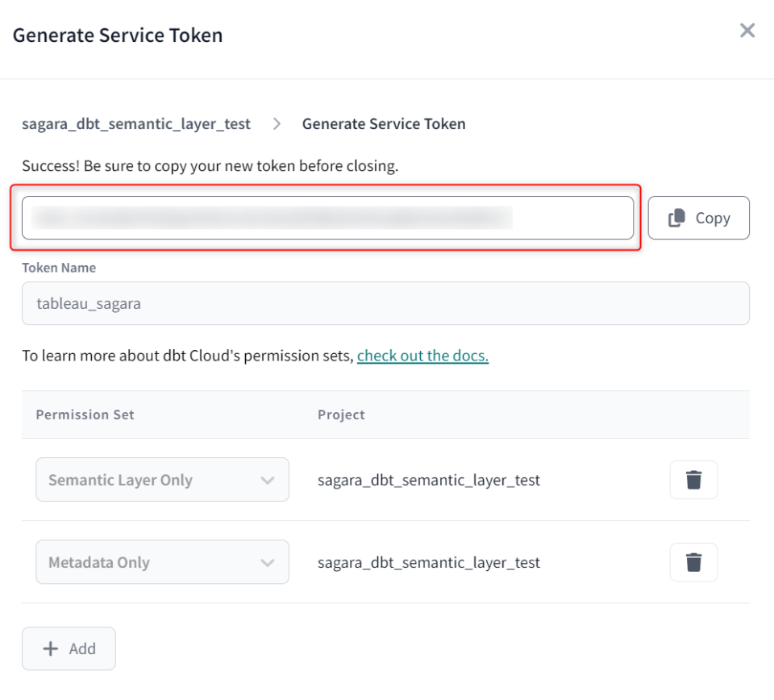
Task: Expand the permission set selector for the first row
Action: (x=161, y=479)
